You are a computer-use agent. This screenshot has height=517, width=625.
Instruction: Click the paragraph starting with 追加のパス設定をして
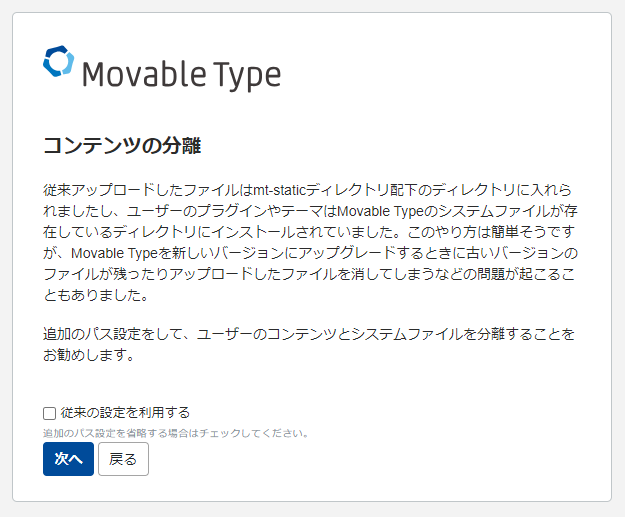(309, 344)
